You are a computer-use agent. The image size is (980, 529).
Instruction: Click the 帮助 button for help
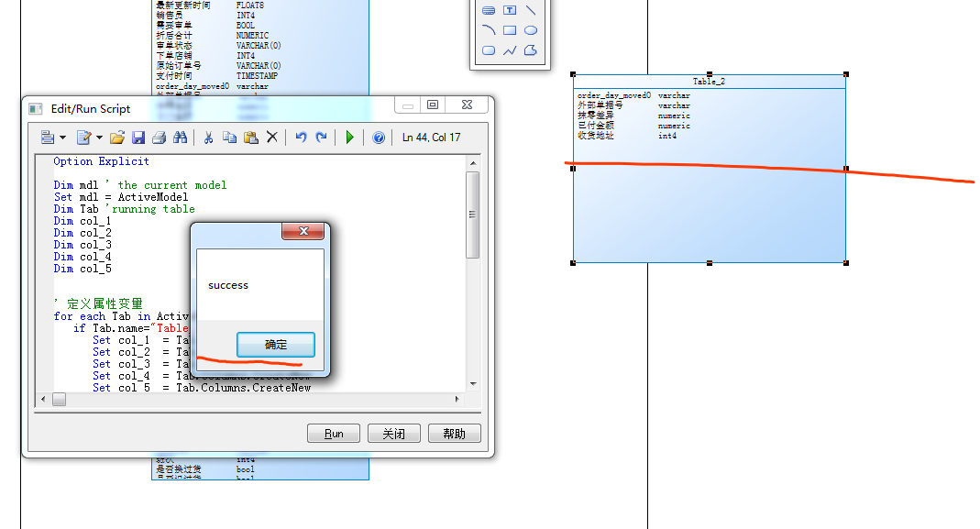[x=454, y=433]
